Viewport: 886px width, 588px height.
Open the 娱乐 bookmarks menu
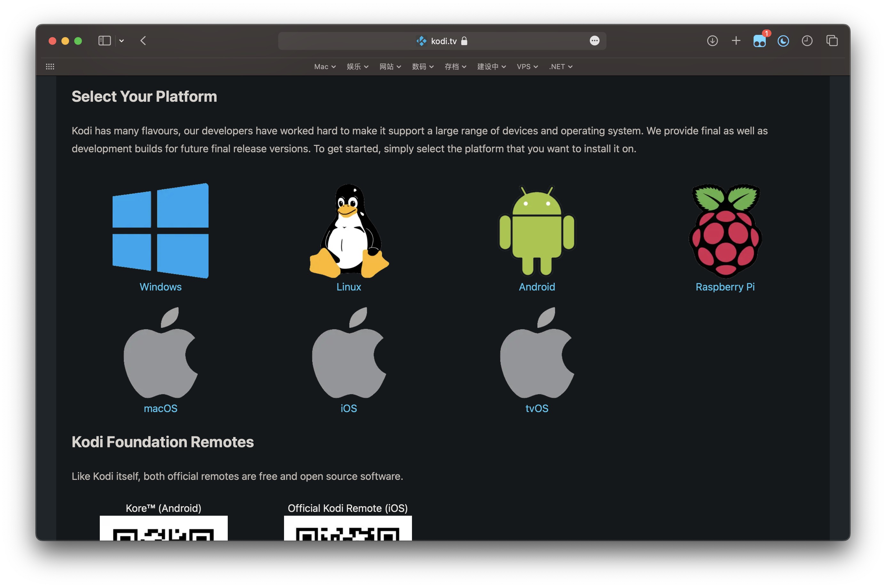pos(357,67)
